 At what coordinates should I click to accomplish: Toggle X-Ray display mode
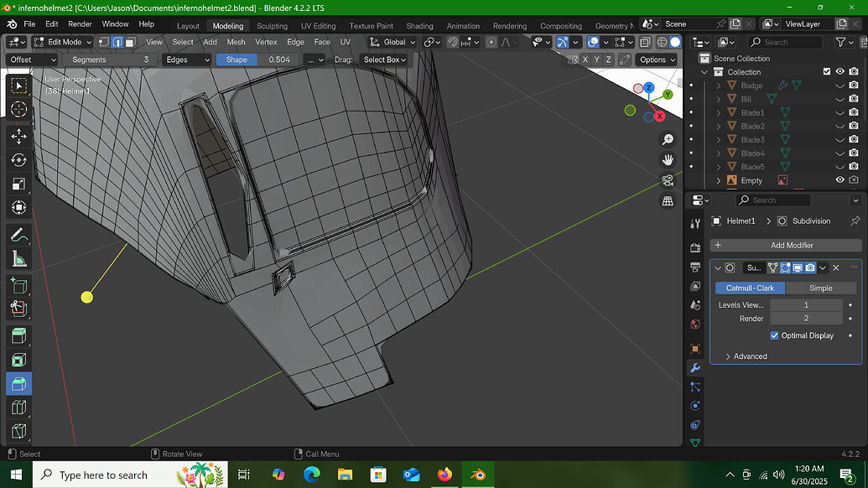(645, 42)
